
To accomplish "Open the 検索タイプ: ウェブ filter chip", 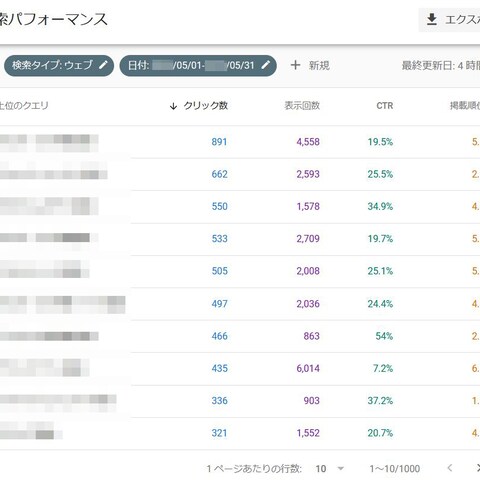I will tap(59, 65).
